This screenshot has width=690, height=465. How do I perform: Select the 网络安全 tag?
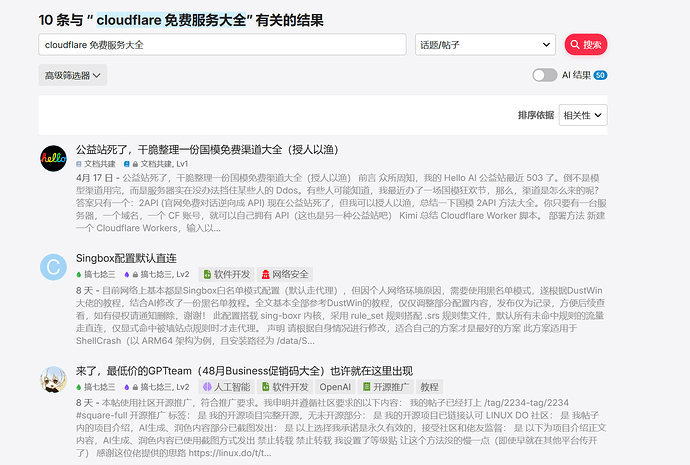point(285,275)
